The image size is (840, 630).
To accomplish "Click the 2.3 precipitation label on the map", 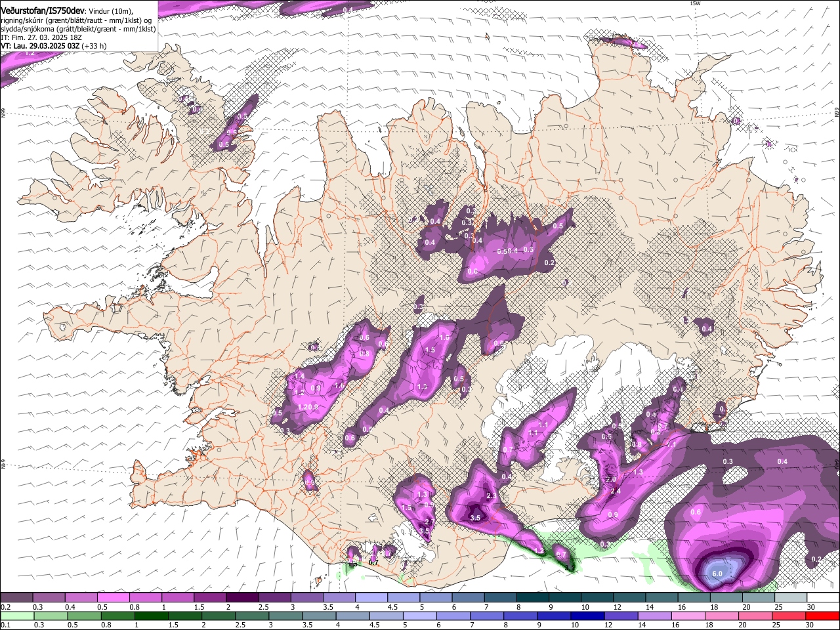I will (492, 495).
